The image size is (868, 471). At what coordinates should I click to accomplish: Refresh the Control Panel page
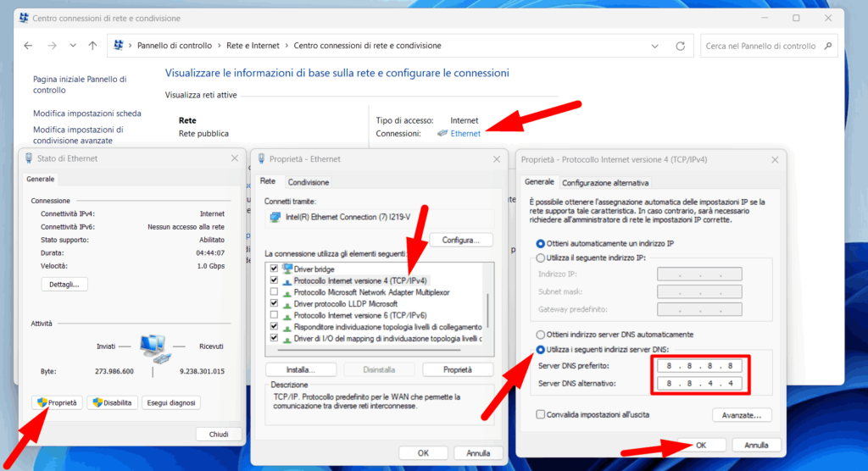(681, 46)
